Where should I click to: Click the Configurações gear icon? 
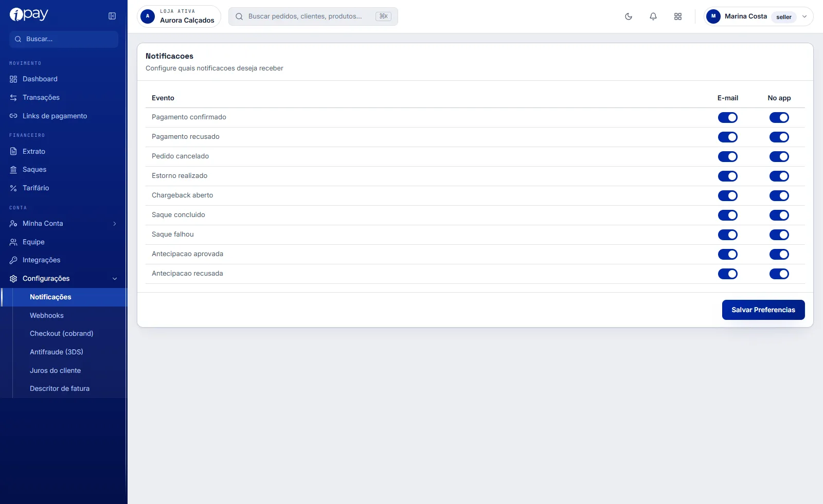coord(13,279)
